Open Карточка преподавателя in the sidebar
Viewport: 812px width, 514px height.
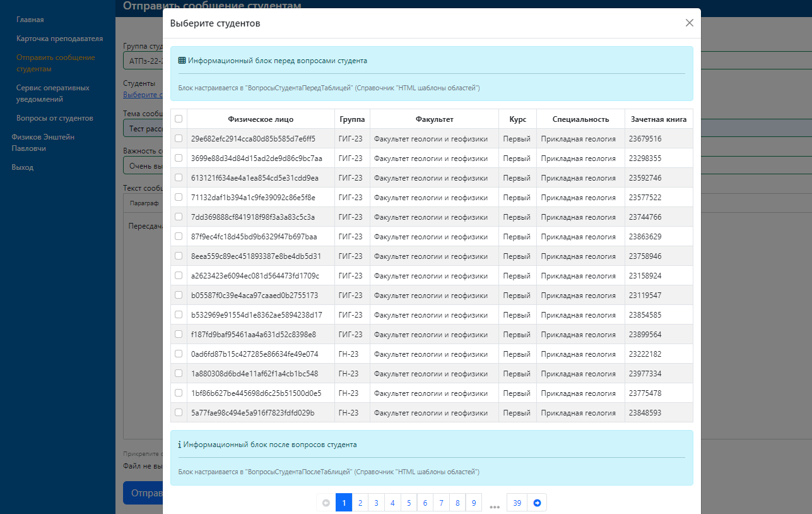59,39
